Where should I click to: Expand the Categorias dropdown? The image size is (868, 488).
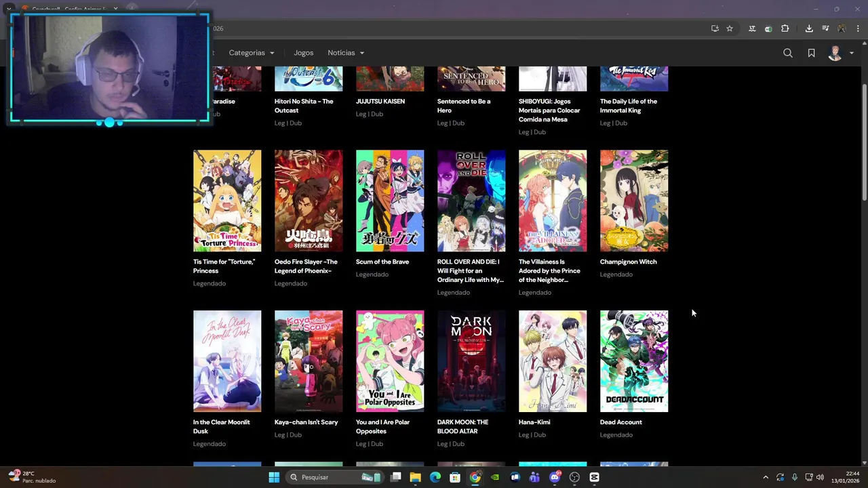[252, 53]
